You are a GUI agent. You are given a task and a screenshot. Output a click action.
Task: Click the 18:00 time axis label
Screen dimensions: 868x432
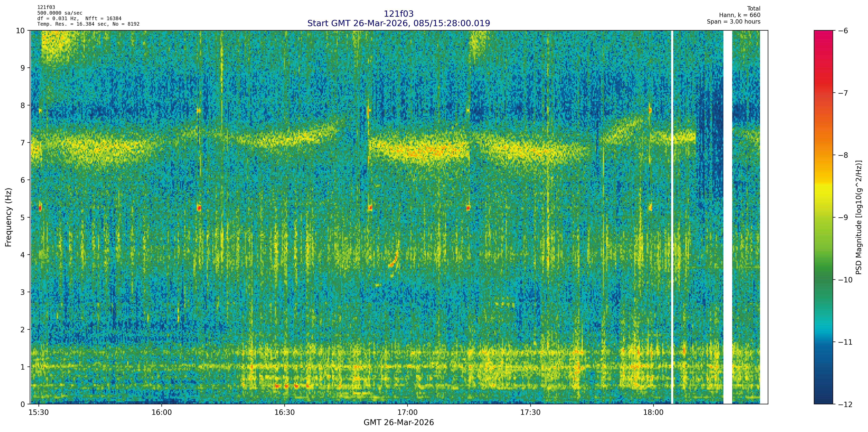point(653,413)
